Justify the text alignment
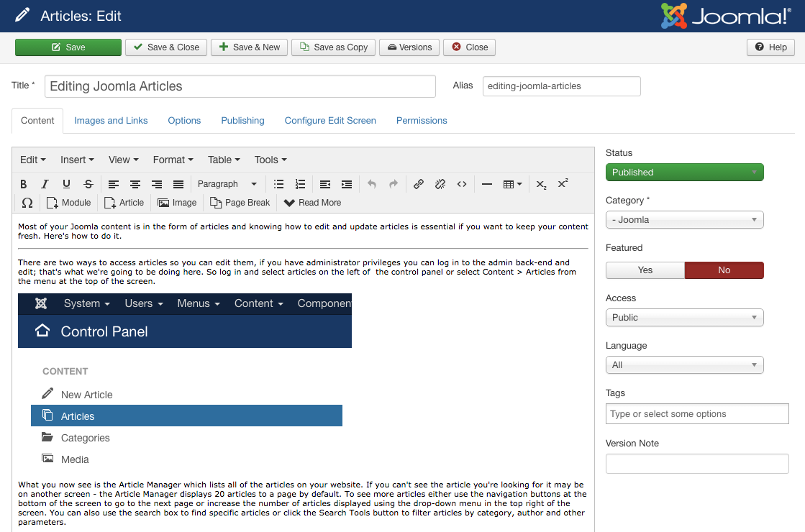Screen dimensions: 805x532 pos(178,183)
